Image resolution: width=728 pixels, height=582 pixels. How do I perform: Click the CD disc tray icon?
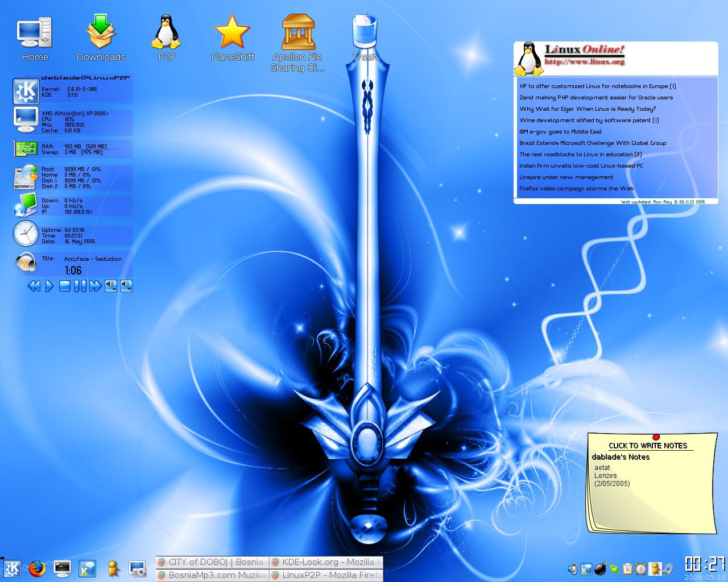(668, 569)
